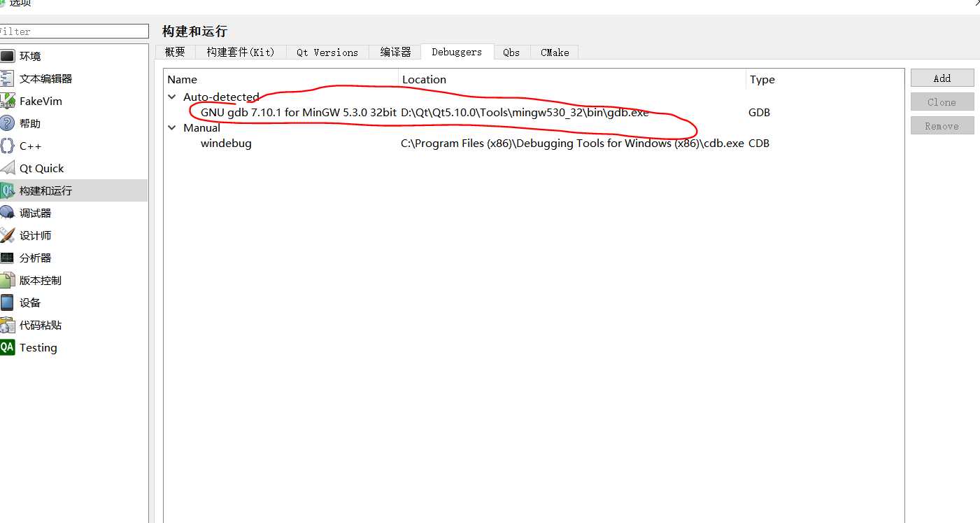The width and height of the screenshot is (980, 523).
Task: Select the 调试器 label in sidebar
Action: [x=36, y=213]
